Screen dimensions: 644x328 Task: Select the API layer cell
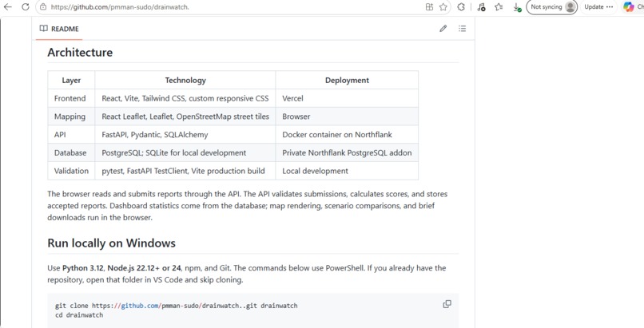coord(71,135)
